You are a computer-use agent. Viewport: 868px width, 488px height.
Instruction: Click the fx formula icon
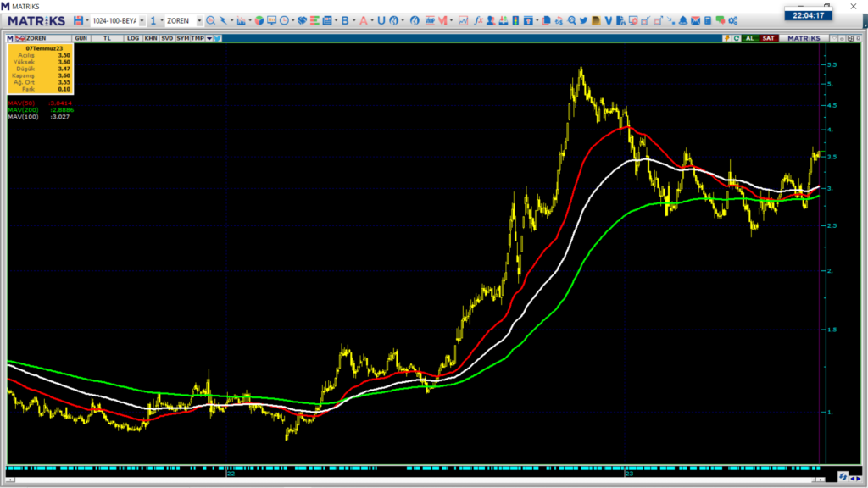click(x=479, y=20)
